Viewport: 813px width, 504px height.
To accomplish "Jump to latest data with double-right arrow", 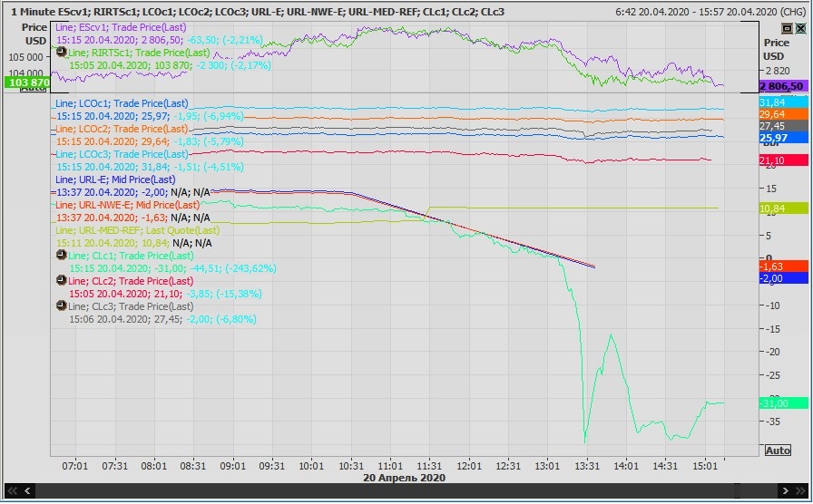I will tap(800, 490).
